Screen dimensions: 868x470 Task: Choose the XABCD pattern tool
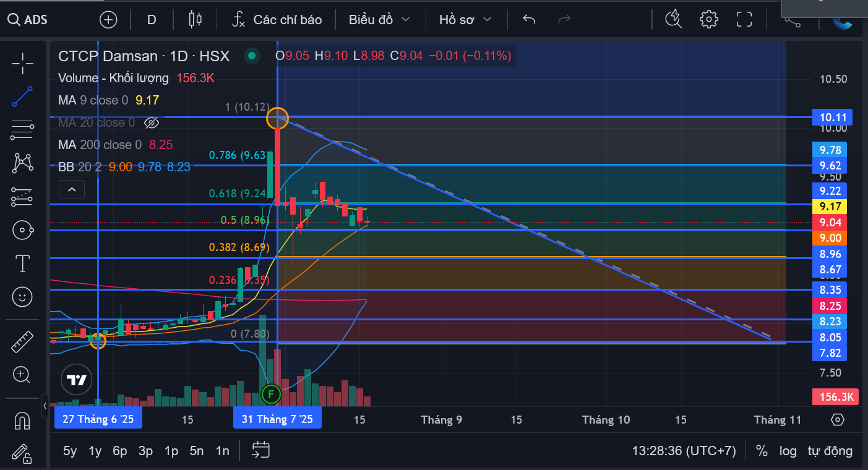(23, 163)
